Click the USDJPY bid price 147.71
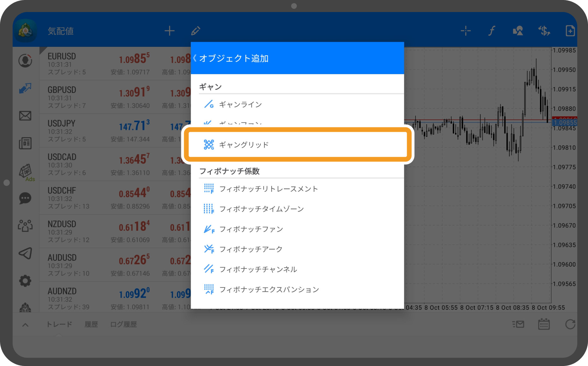This screenshot has height=366, width=588. pyautogui.click(x=134, y=126)
